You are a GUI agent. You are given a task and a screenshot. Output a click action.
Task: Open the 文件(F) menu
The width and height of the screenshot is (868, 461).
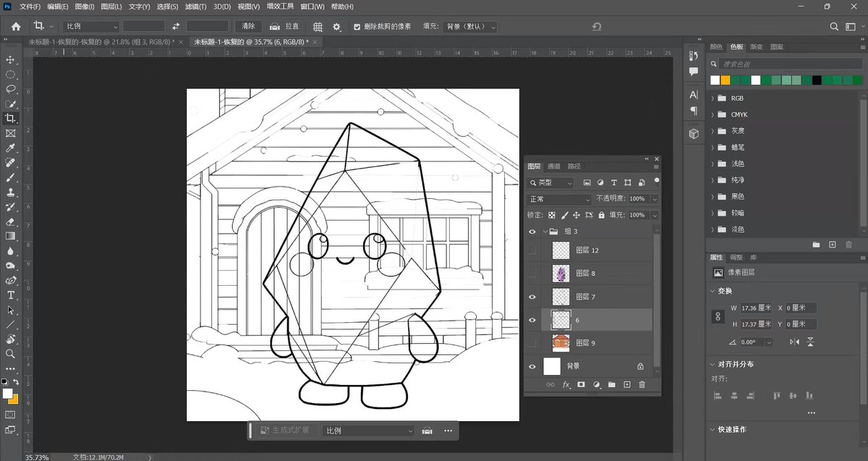(30, 7)
